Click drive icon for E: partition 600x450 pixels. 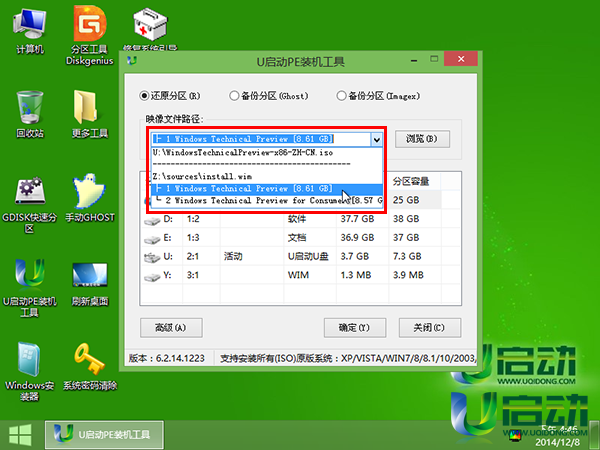(x=152, y=240)
